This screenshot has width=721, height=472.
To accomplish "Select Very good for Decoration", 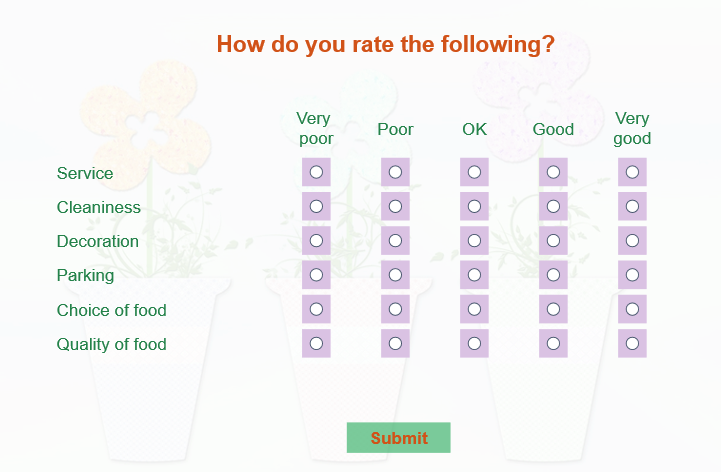I will [x=632, y=241].
